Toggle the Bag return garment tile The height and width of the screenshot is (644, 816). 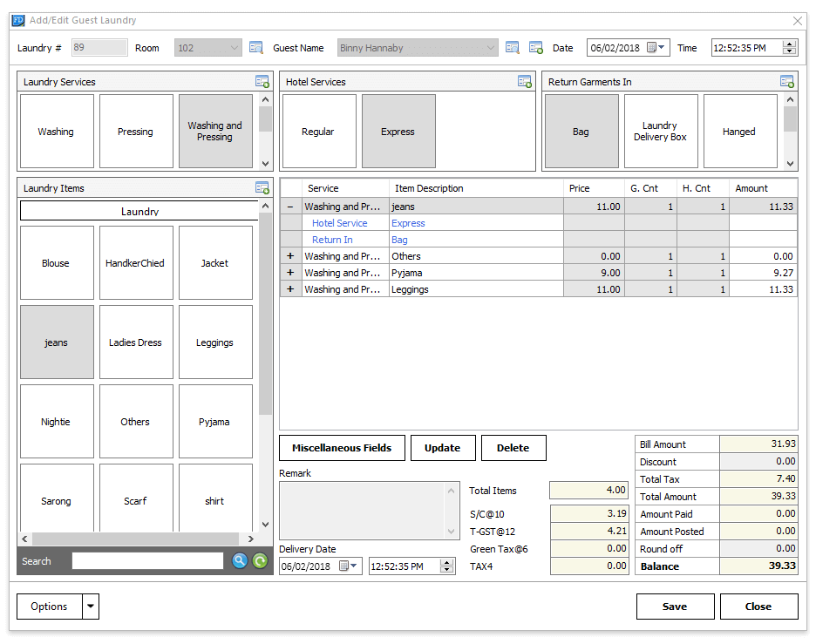click(x=581, y=131)
